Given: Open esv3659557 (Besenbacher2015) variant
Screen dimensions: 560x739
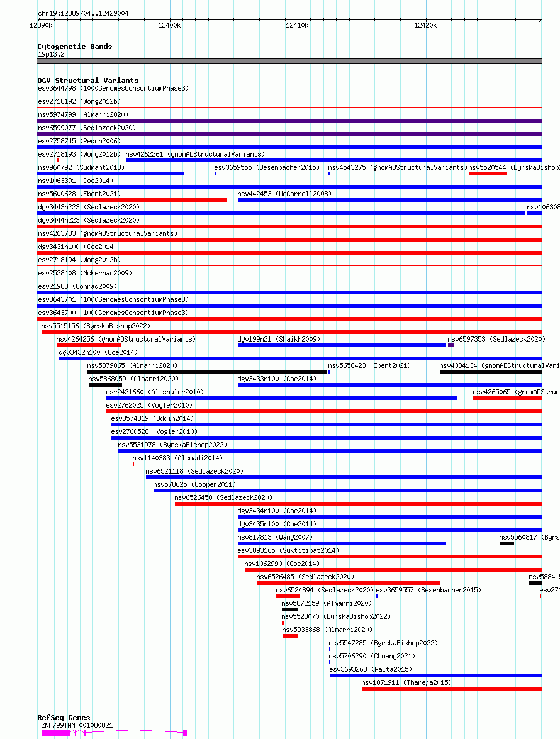Looking at the screenshot, I should 429,589.
